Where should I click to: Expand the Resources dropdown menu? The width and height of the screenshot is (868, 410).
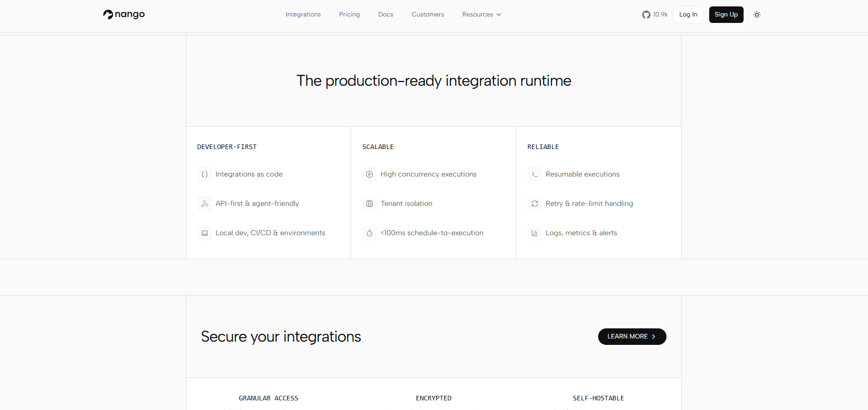482,15
